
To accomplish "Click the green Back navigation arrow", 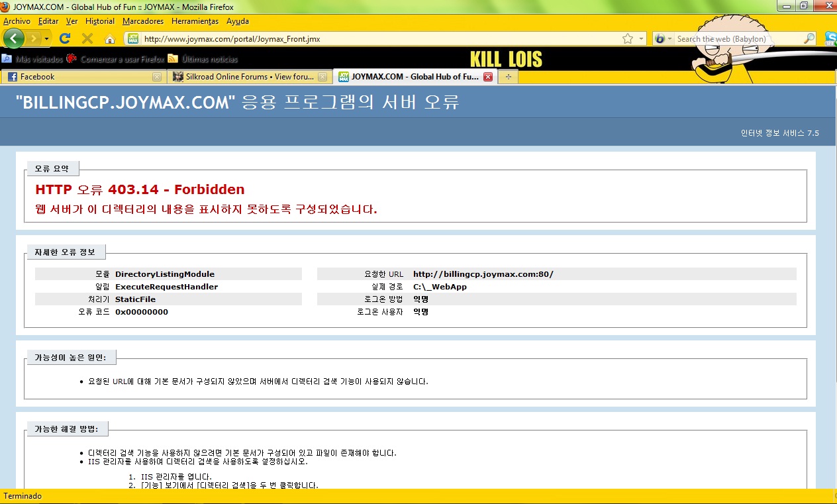I will coord(14,38).
